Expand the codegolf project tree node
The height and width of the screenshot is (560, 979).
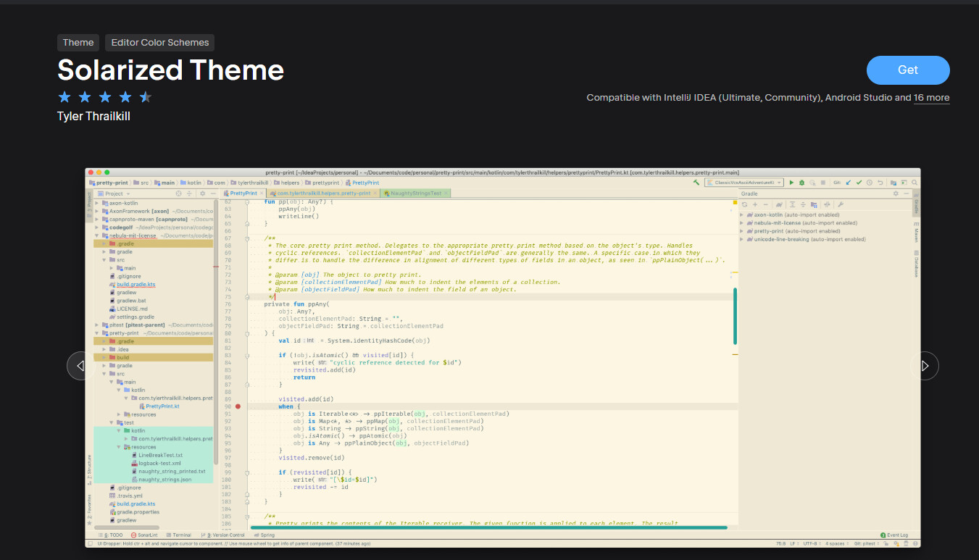(x=98, y=227)
